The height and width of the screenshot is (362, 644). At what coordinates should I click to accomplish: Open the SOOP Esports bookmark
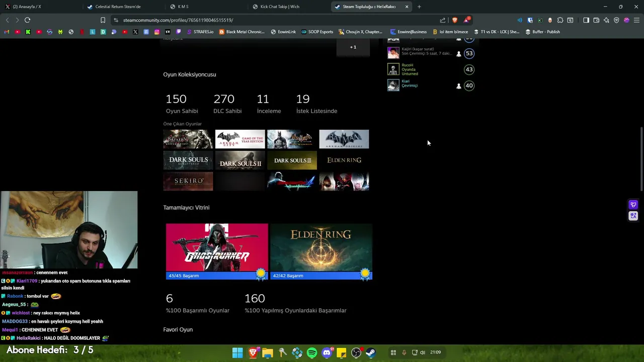tap(317, 32)
